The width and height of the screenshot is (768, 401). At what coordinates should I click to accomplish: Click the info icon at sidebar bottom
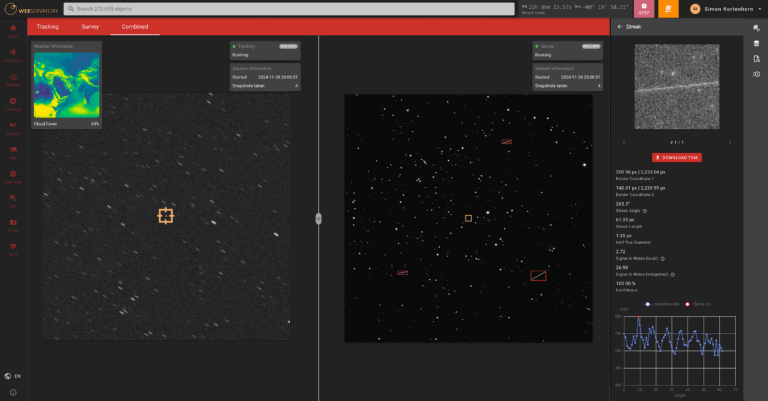coord(13,391)
